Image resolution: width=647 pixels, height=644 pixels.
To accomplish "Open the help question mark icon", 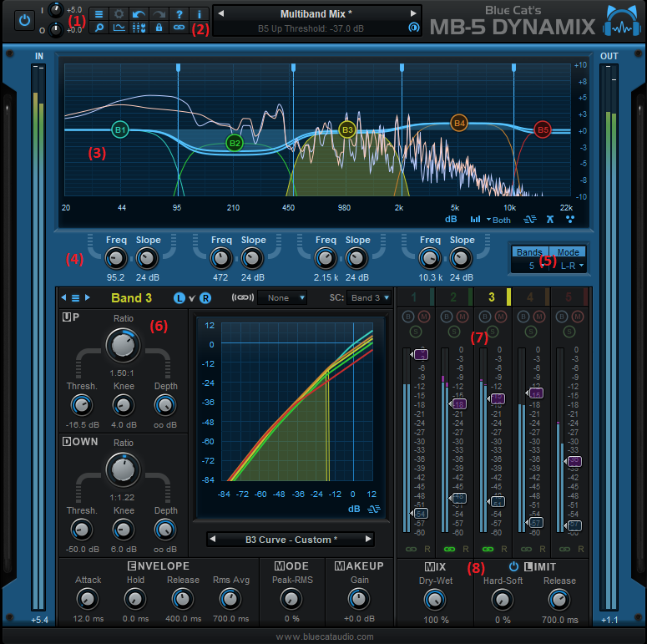I will (179, 14).
